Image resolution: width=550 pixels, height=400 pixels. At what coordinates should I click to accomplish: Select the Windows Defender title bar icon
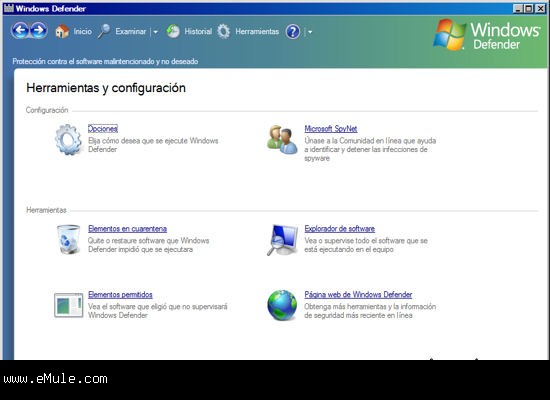(9, 8)
